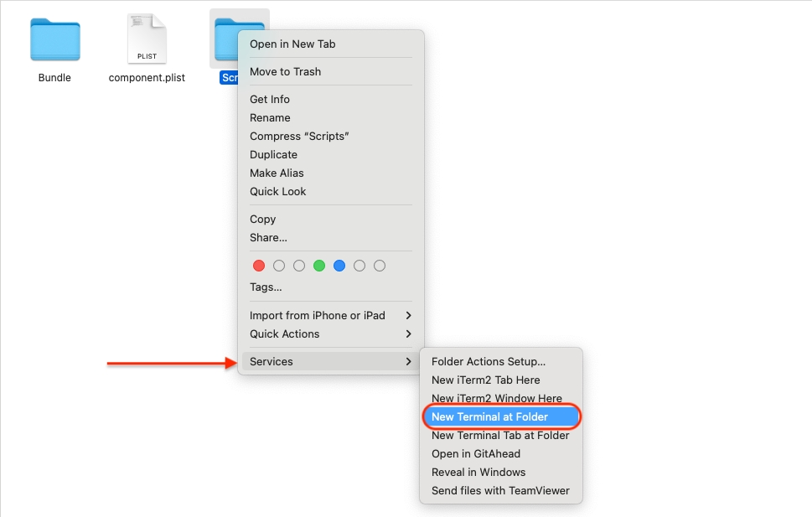
Task: Click the component.plist file icon
Action: [x=147, y=40]
